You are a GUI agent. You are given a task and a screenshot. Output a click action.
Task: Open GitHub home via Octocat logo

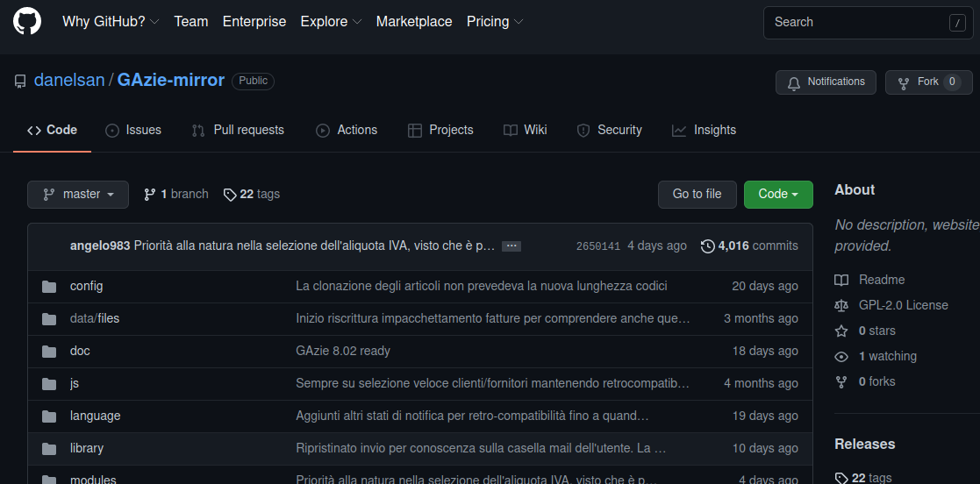pyautogui.click(x=27, y=21)
